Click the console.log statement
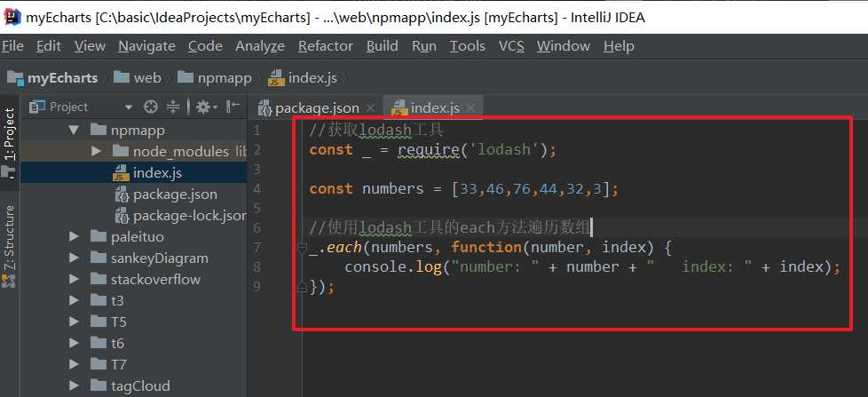The width and height of the screenshot is (868, 397). pyautogui.click(x=592, y=266)
